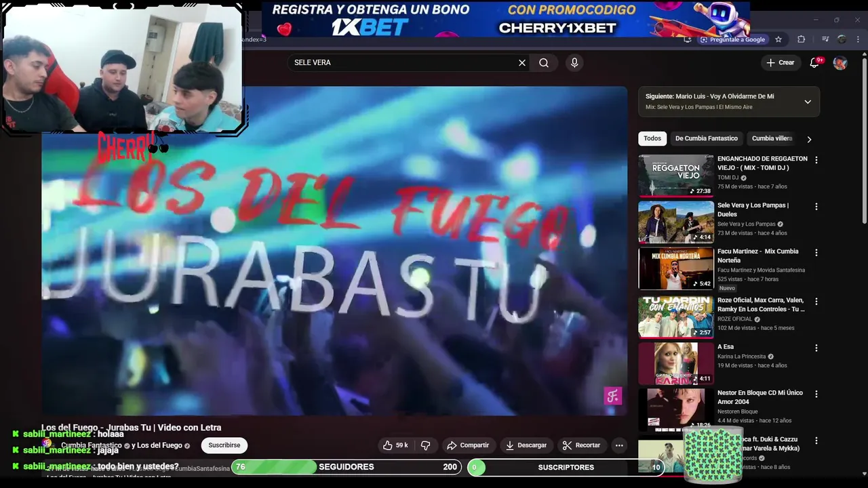
Task: Click the Recortar clip button
Action: (x=582, y=445)
